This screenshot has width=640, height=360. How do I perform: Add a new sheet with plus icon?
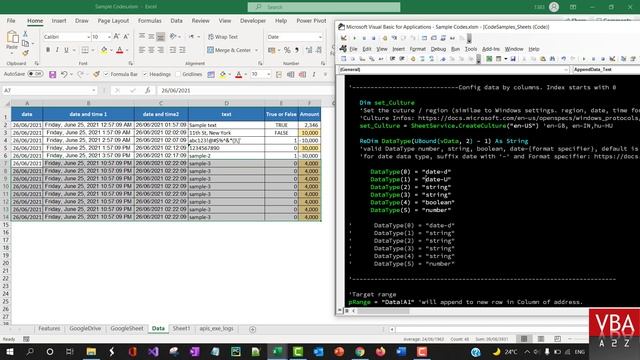252,329
